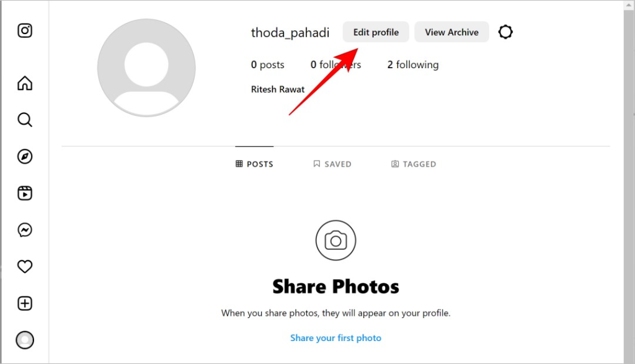This screenshot has width=635, height=364.
Task: Open the Reels icon in sidebar
Action: tap(25, 193)
